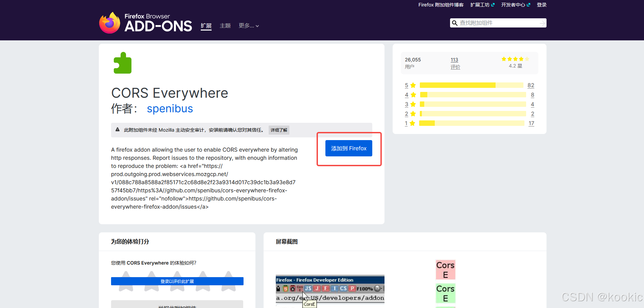Viewport: 644px width, 308px height.
Task: Click the 5-star rating bar
Action: [471, 85]
